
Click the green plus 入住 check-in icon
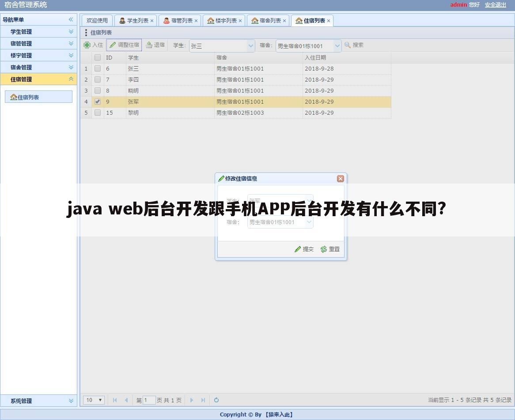(x=87, y=45)
